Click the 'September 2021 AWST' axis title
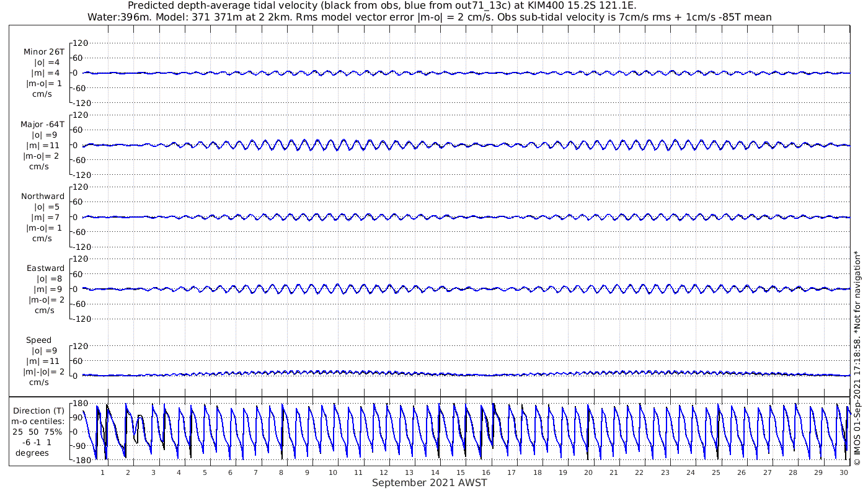Screen dimensions: 868x496 point(430,483)
